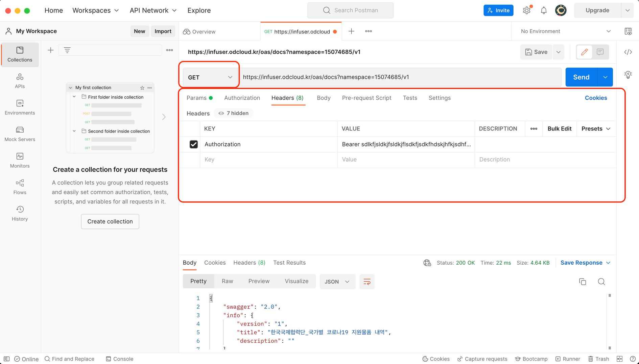Show the 7 hidden headers
Screen dimensions: 639x364
tap(233, 114)
